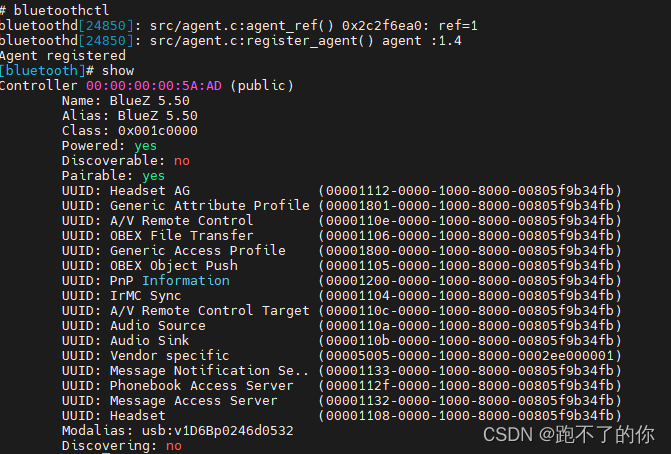Click the red 'no' after Discoverable

pos(182,161)
